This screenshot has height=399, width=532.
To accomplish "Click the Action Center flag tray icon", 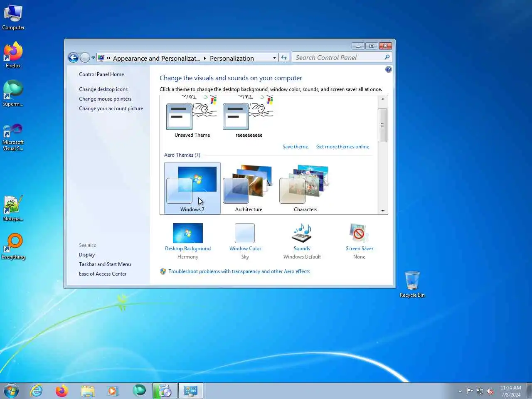I will [470, 391].
